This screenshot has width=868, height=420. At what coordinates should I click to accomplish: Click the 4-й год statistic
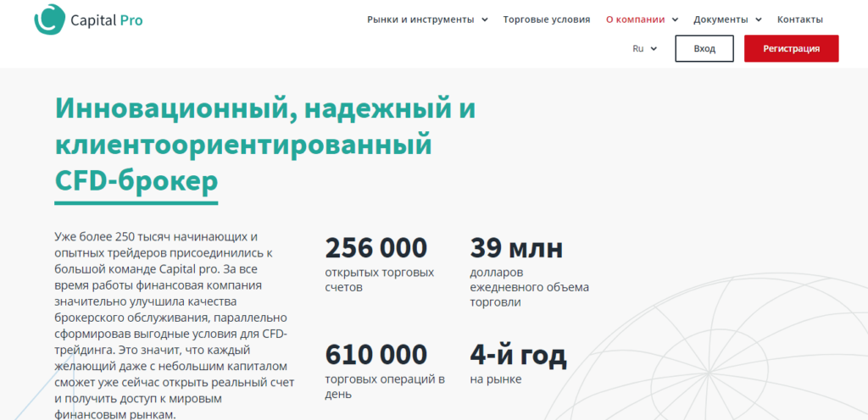(x=518, y=356)
